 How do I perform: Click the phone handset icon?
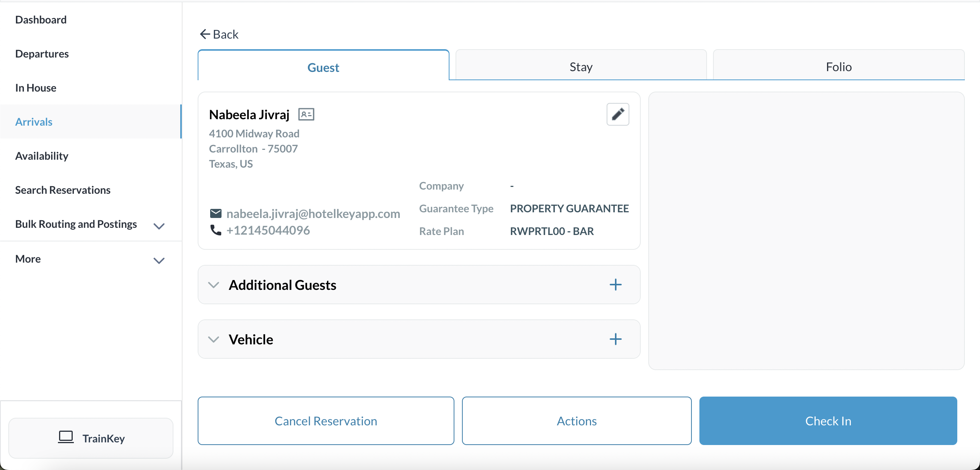[215, 230]
